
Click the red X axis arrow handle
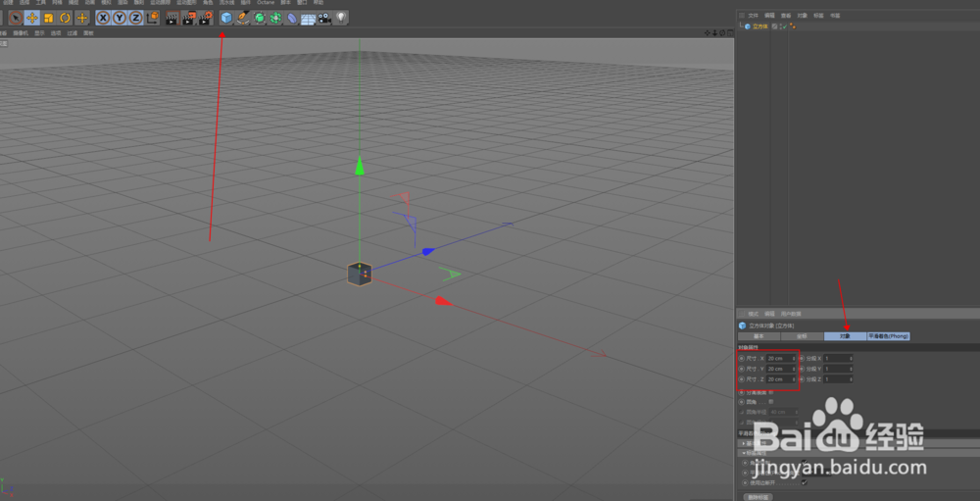click(x=443, y=301)
